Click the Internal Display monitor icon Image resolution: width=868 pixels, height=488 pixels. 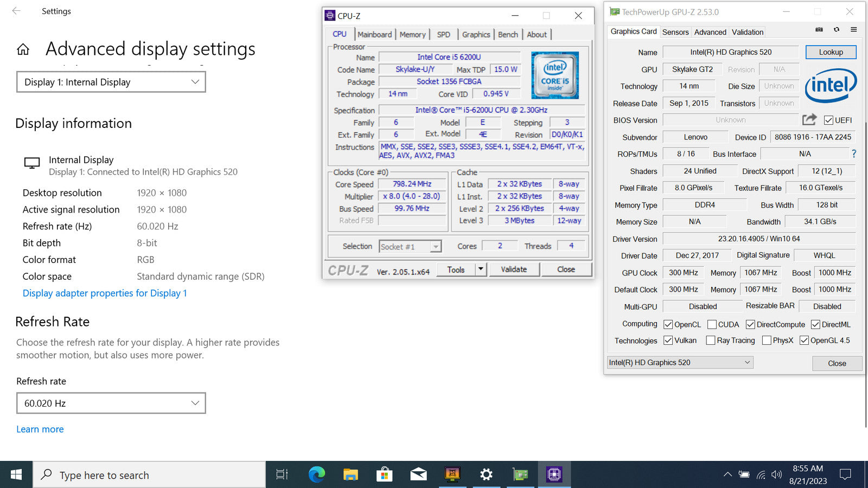(x=32, y=163)
